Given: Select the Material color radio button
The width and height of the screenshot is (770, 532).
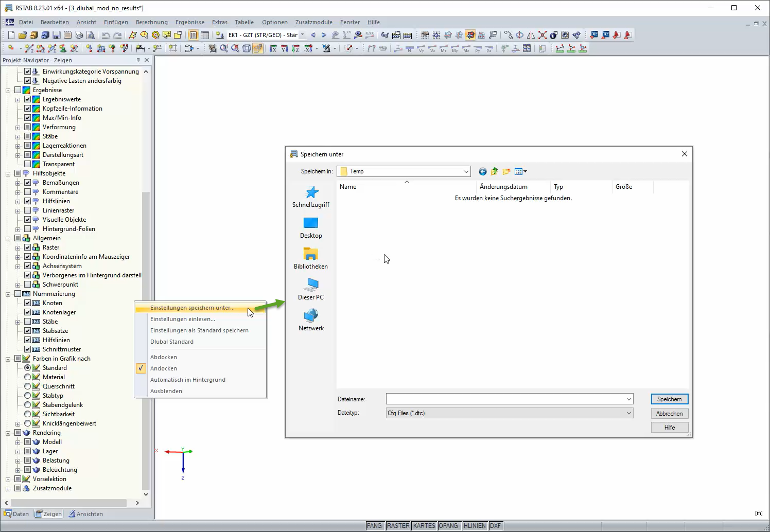Looking at the screenshot, I should [x=28, y=377].
